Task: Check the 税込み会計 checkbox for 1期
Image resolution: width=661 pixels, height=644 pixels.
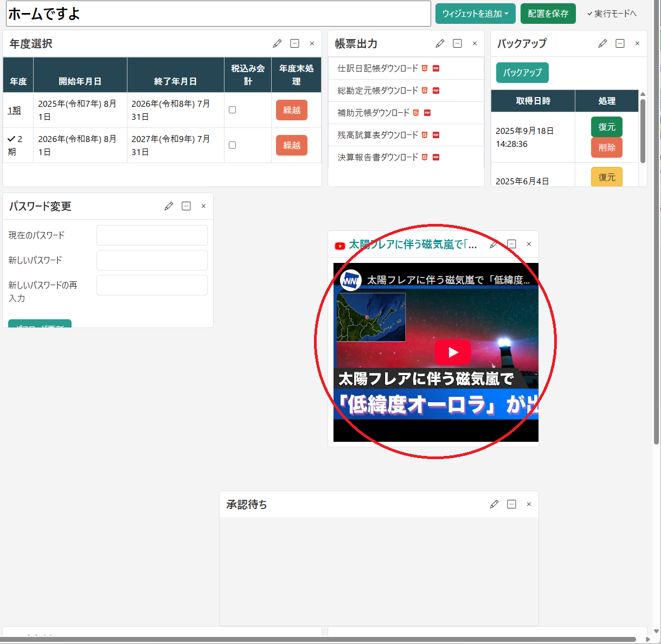Action: (232, 109)
